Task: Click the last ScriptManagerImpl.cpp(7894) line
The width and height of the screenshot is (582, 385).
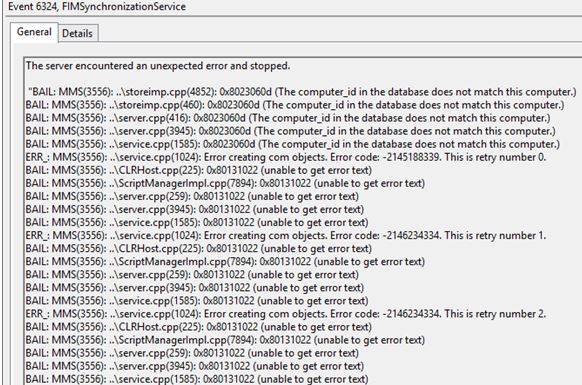Action: (225, 340)
